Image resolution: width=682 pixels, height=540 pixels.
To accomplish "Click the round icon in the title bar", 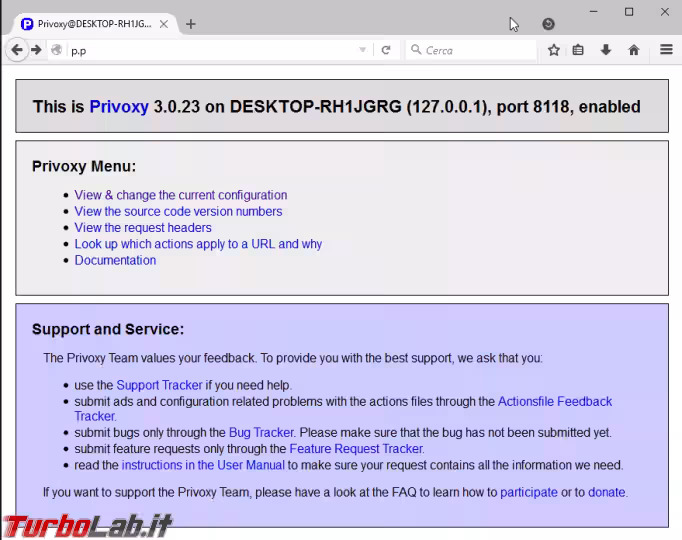I will tap(548, 24).
